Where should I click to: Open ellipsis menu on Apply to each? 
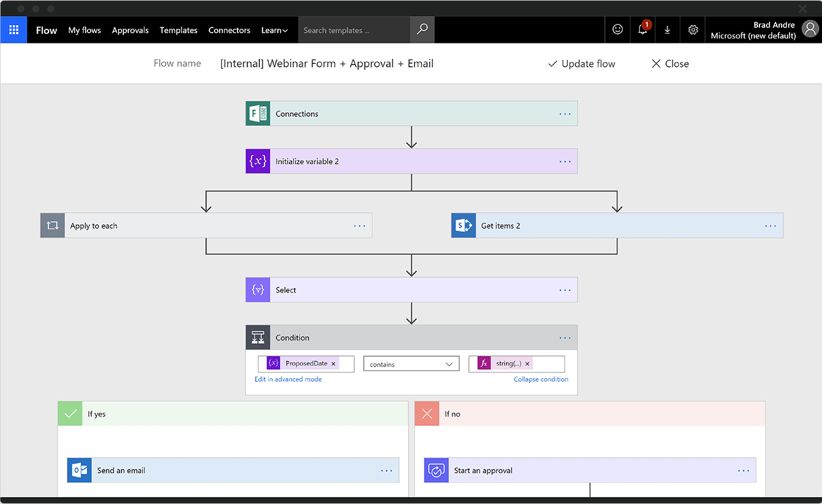tap(360, 225)
